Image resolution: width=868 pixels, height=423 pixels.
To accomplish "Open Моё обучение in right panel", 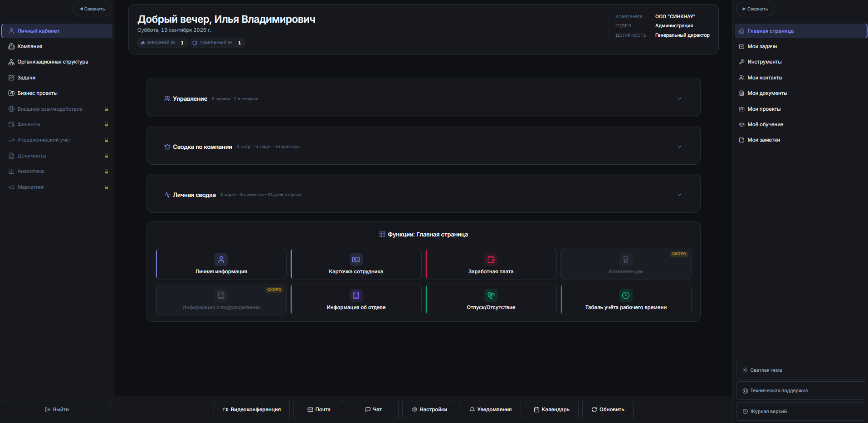I will coord(801,124).
